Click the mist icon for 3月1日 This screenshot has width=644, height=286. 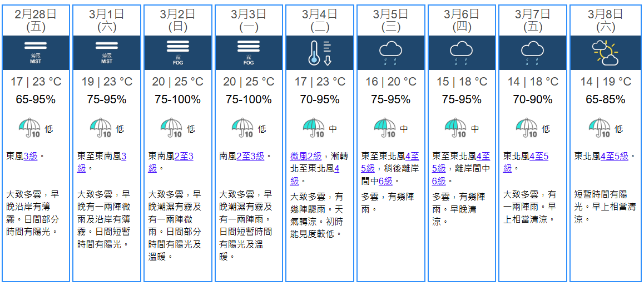click(107, 52)
